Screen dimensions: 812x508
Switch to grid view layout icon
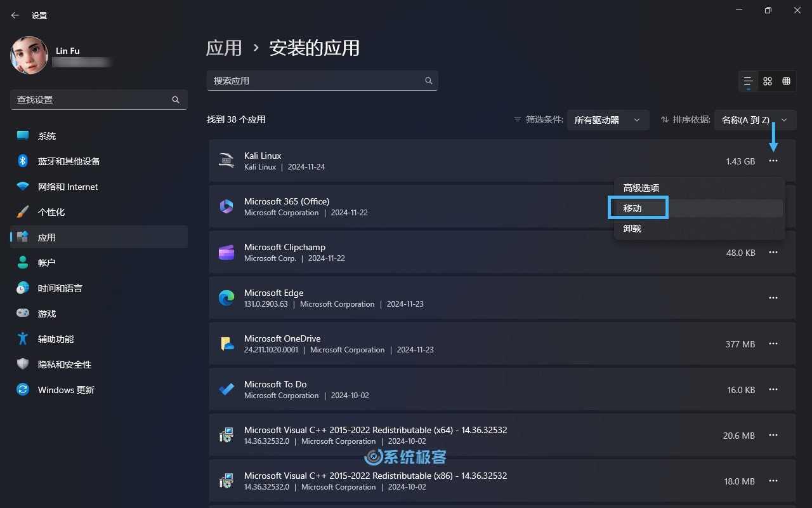click(x=768, y=81)
